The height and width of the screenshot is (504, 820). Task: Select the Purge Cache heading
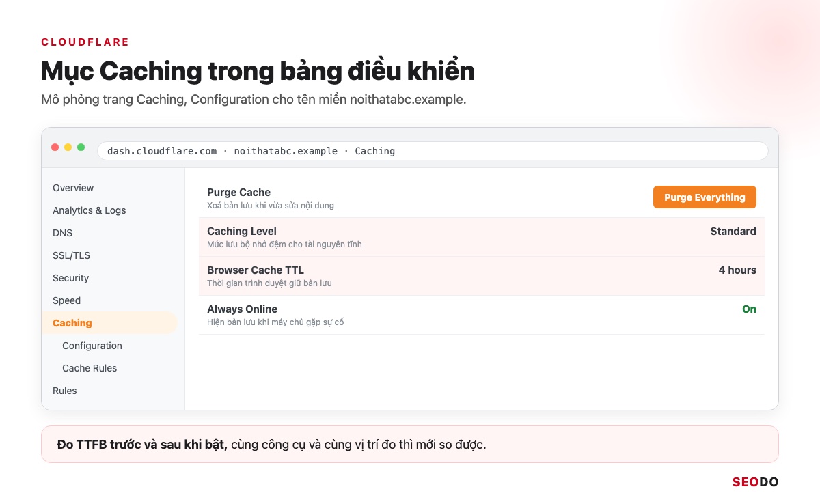pos(239,193)
